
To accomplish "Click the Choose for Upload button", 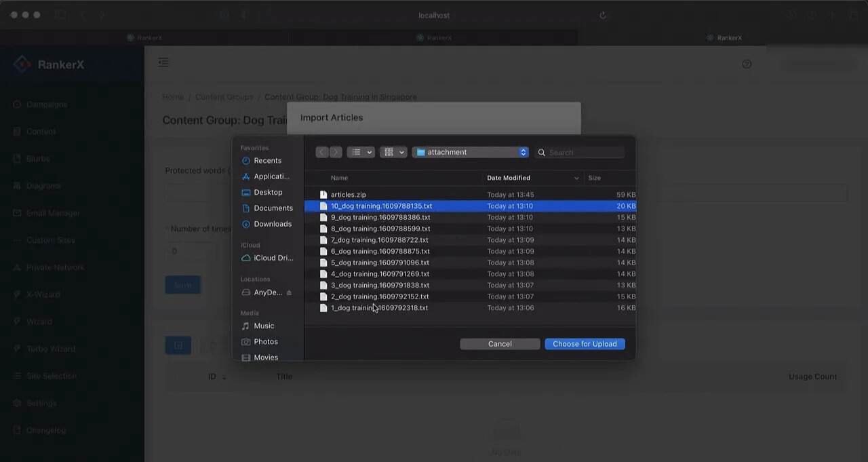I will point(585,344).
